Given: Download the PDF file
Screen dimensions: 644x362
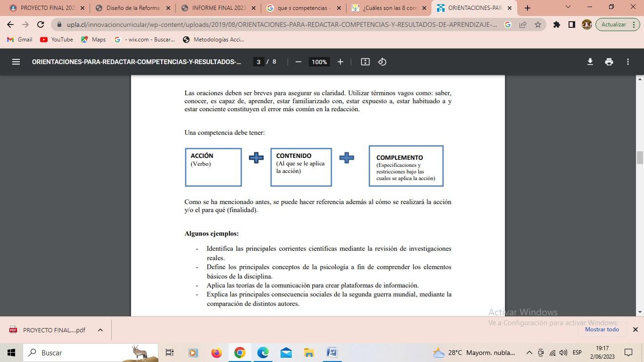Looking at the screenshot, I should pyautogui.click(x=590, y=62).
